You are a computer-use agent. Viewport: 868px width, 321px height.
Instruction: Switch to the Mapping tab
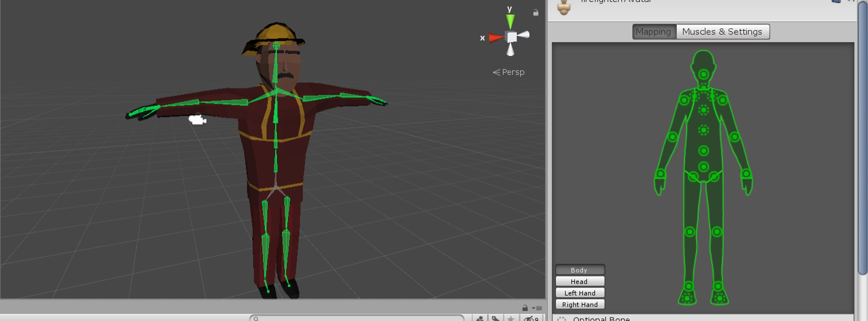[x=654, y=32]
